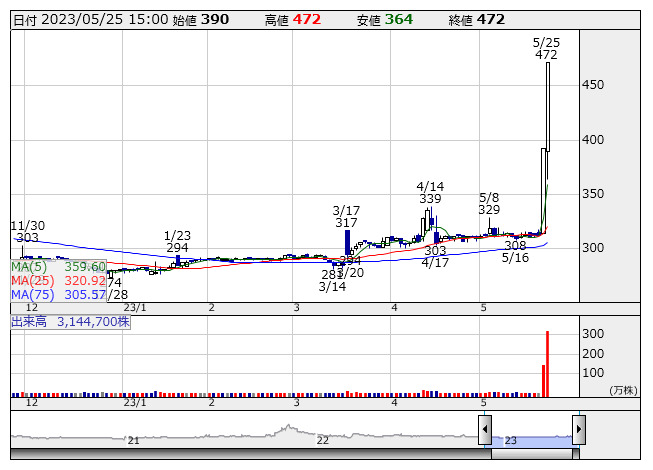Viewport: 653px width, 470px height.
Task: Click the 出来高 volume label
Action: pyautogui.click(x=70, y=322)
